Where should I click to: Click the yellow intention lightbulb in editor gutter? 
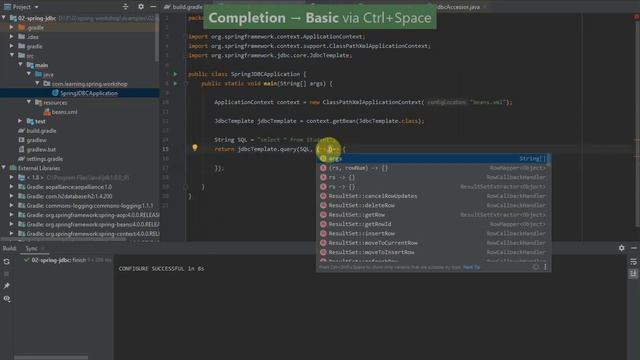tap(195, 148)
